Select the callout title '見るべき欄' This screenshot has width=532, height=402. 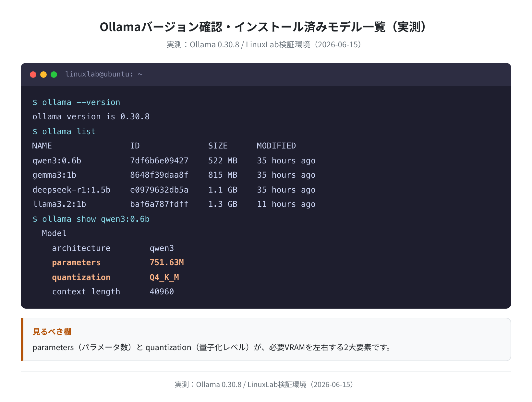click(52, 332)
